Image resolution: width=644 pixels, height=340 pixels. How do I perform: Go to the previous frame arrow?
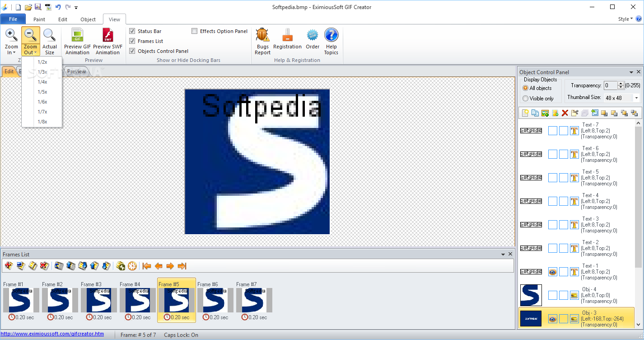tap(158, 266)
